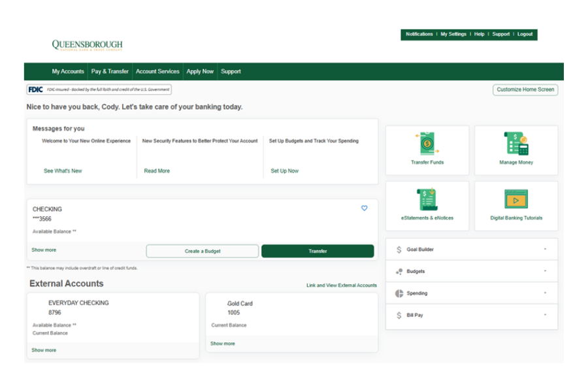Expand the Bill Pay panel arrow
This screenshot has height=392, width=588.
click(545, 316)
